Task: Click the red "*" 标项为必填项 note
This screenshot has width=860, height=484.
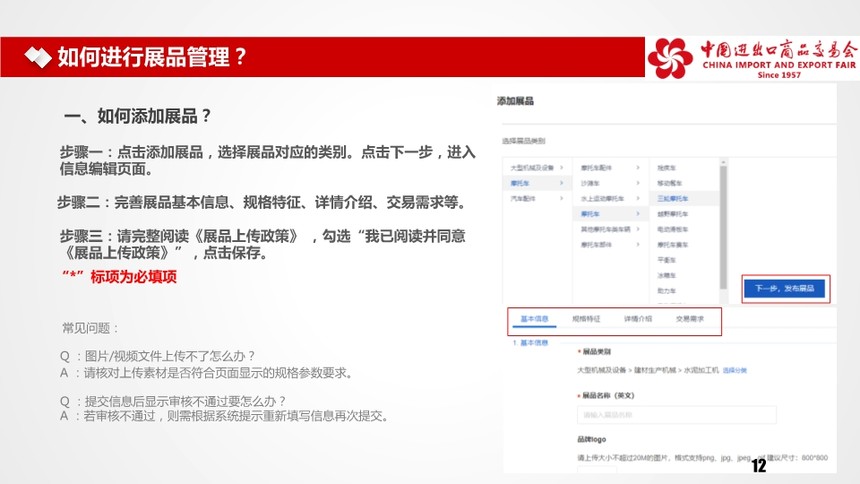Action: pyautogui.click(x=119, y=277)
